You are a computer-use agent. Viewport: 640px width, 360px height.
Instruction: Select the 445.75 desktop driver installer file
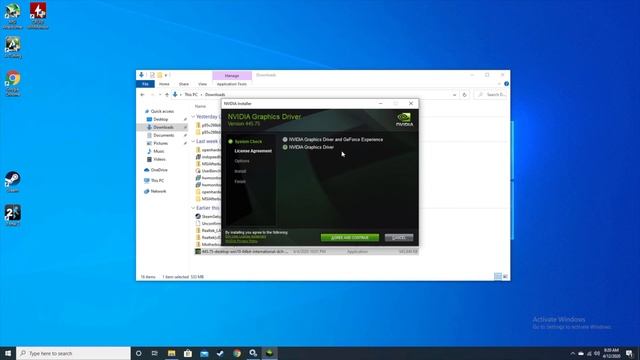click(307, 251)
